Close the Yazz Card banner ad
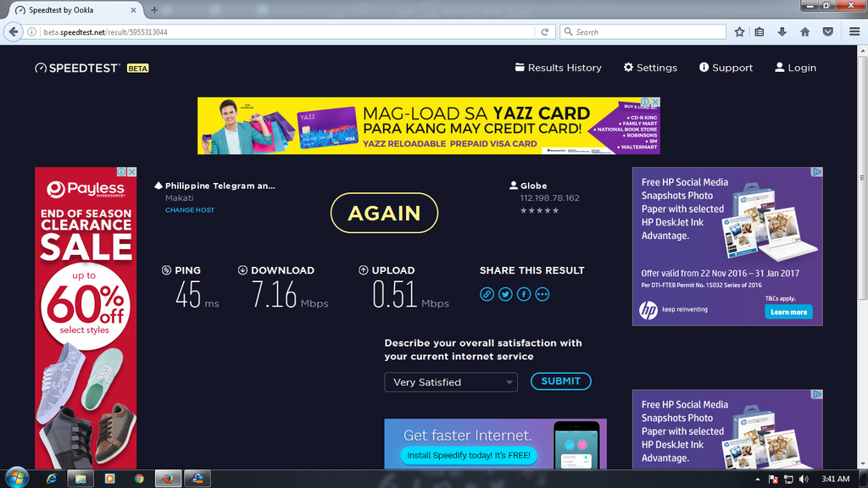This screenshot has width=868, height=488. pyautogui.click(x=655, y=103)
